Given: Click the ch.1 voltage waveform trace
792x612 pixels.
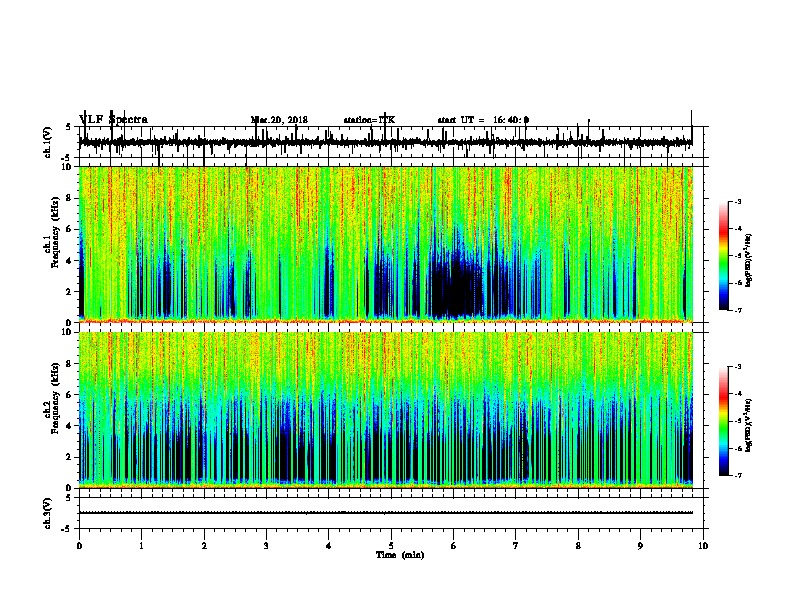Looking at the screenshot, I should pos(386,143).
